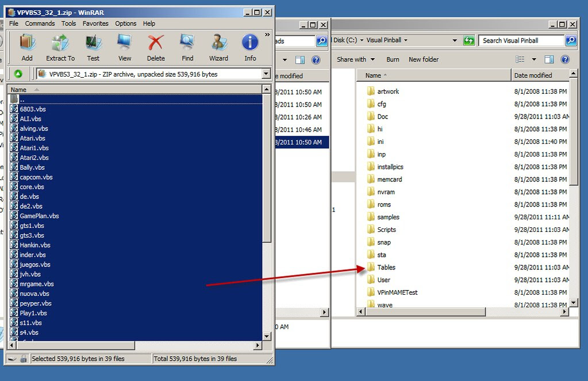Image resolution: width=588 pixels, height=381 pixels.
Task: Open the view options dropdown arrow in Visual Pinball Explorer
Action: tap(534, 59)
